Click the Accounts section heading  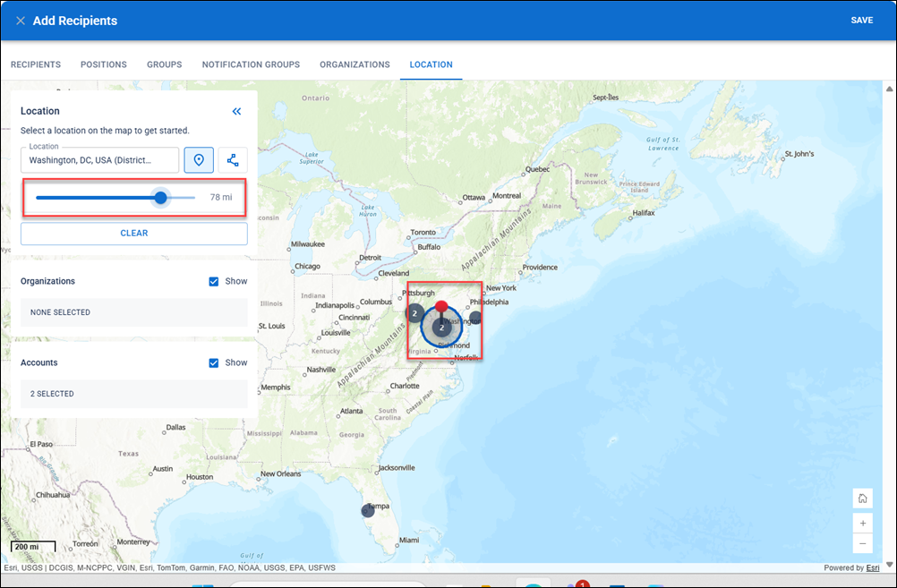pos(38,362)
